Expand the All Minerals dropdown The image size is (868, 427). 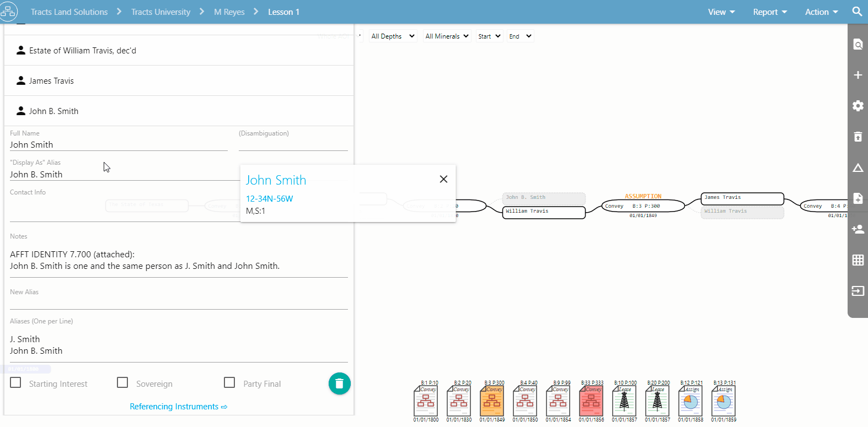(x=447, y=36)
